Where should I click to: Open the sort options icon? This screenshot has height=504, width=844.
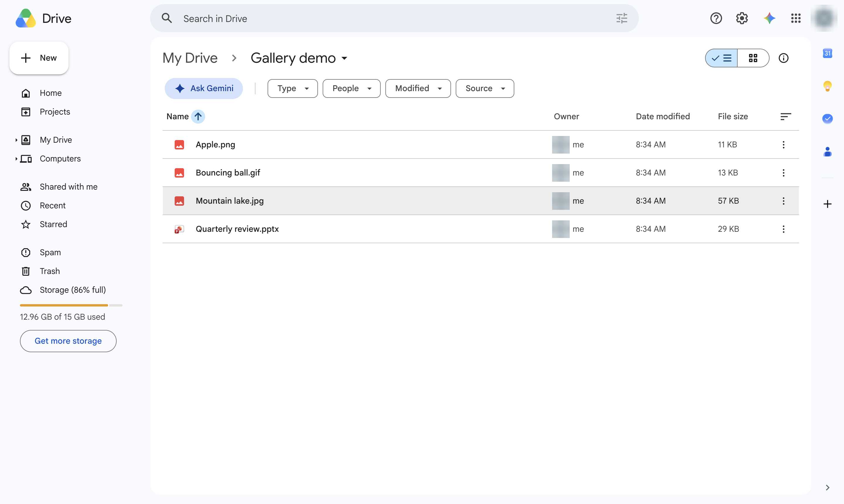[785, 117]
